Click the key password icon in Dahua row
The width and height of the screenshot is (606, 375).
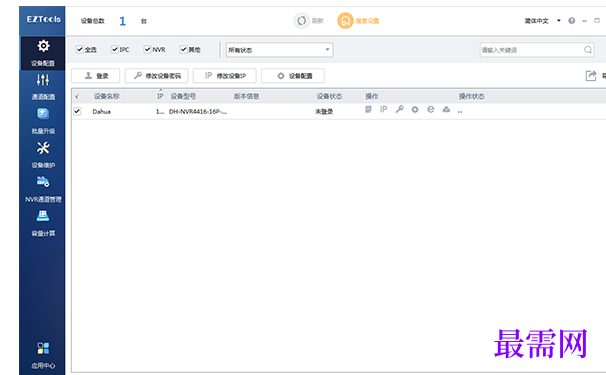point(400,109)
